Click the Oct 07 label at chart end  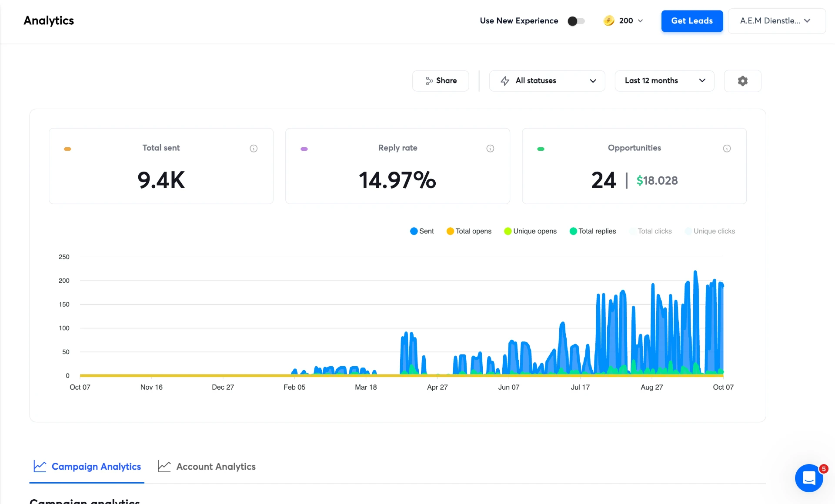point(723,387)
